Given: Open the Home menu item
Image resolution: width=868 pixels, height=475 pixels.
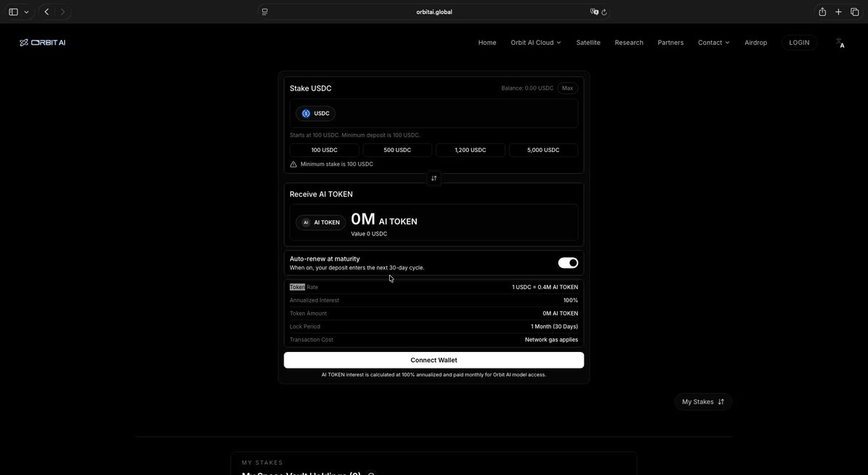Looking at the screenshot, I should 488,43.
